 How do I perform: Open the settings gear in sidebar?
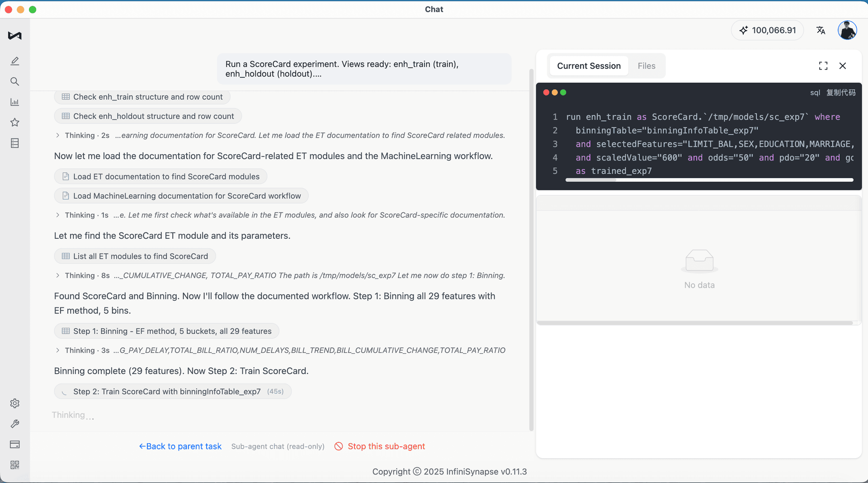point(15,403)
